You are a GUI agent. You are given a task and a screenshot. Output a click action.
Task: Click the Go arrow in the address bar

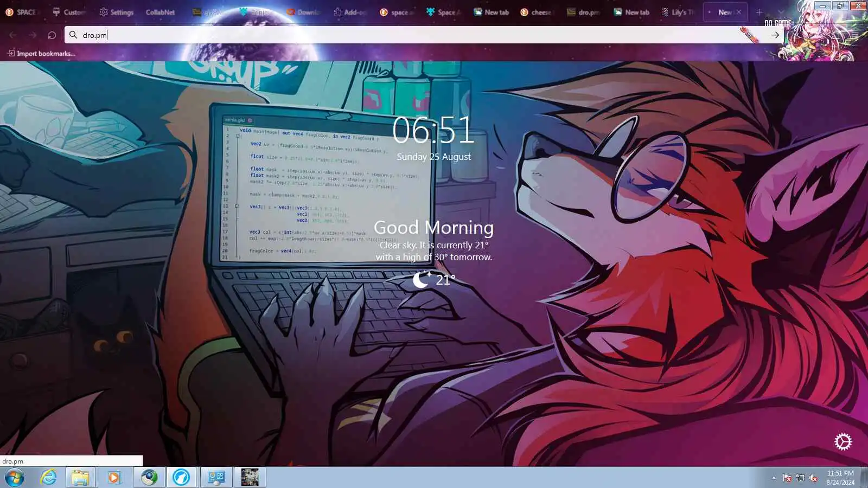775,35
